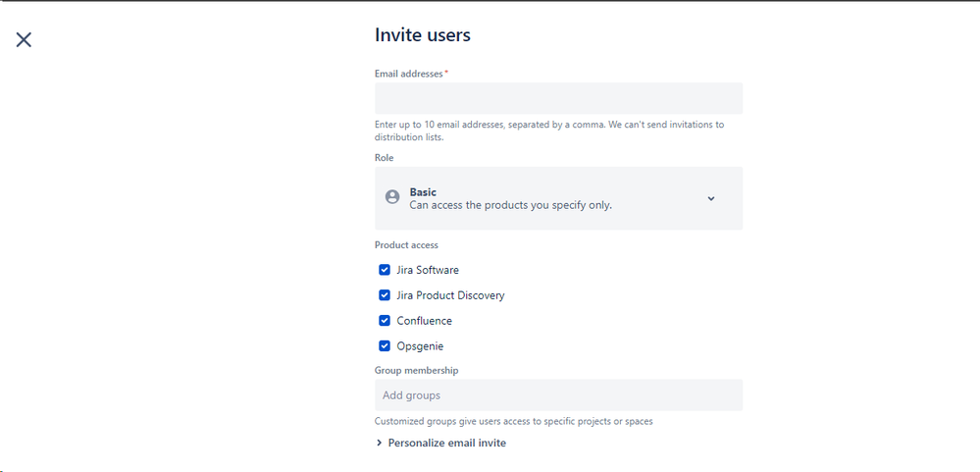Click the Jira Software label

click(428, 270)
